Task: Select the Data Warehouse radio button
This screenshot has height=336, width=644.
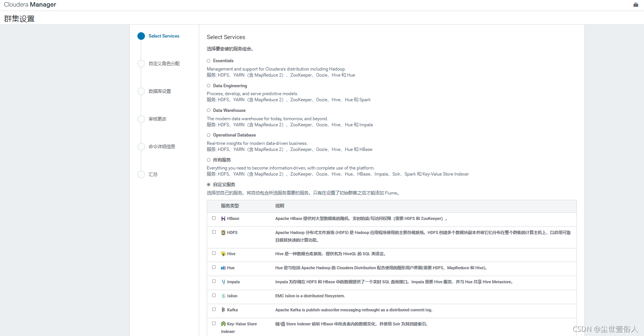Action: 208,110
